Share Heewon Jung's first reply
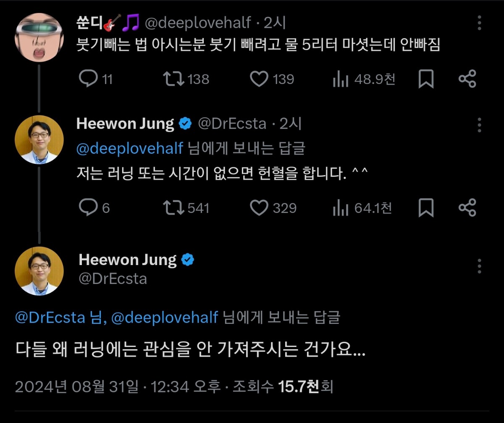This screenshot has width=504, height=423. coord(467,208)
